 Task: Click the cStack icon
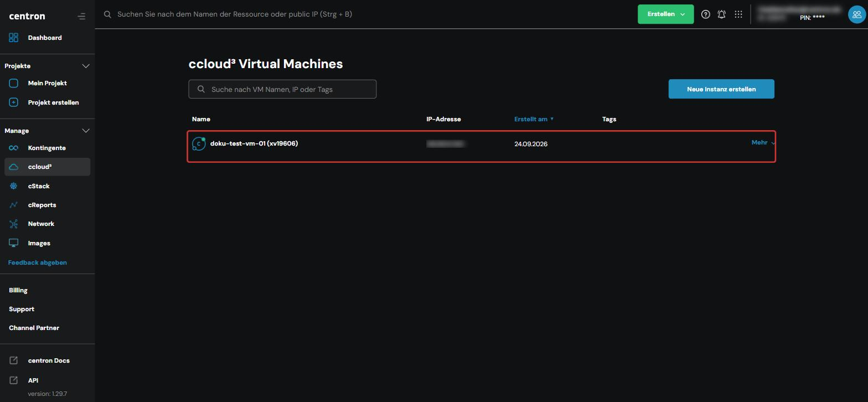coord(14,186)
